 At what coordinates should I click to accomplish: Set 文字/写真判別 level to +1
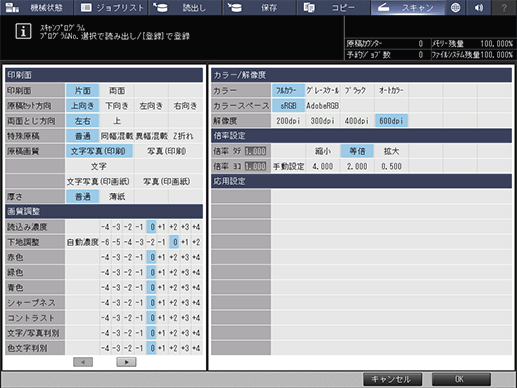(162, 333)
